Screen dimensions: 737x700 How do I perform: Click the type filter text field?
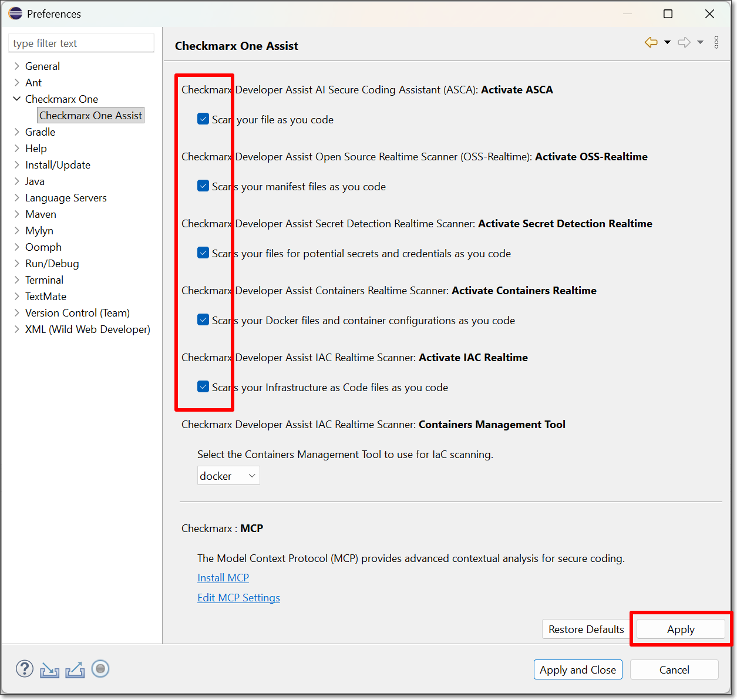pyautogui.click(x=81, y=43)
